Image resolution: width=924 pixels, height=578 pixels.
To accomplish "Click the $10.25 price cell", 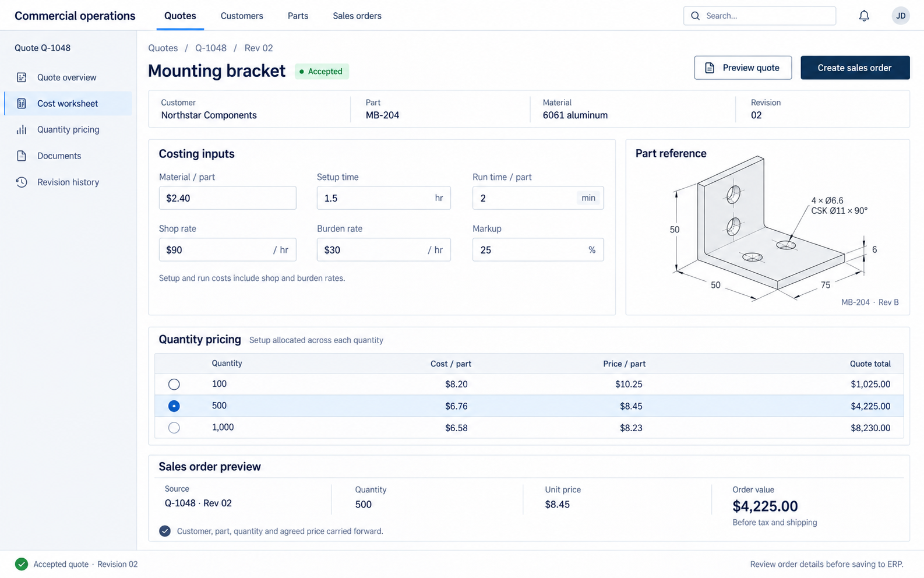I will (x=629, y=384).
